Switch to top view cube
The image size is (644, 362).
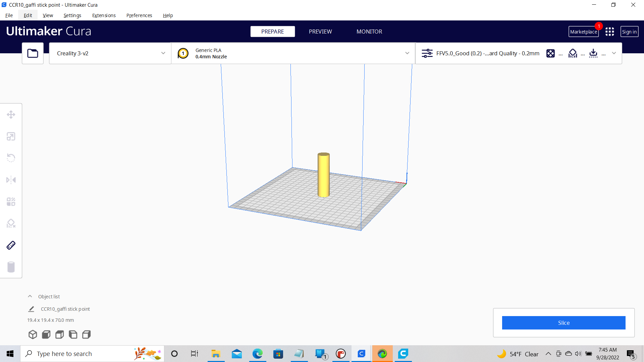(x=60, y=335)
